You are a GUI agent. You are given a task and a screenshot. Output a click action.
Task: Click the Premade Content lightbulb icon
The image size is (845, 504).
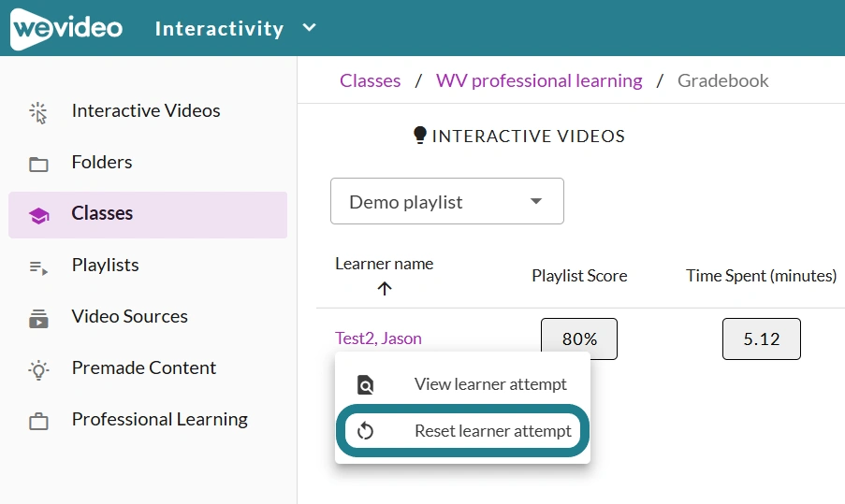[38, 370]
